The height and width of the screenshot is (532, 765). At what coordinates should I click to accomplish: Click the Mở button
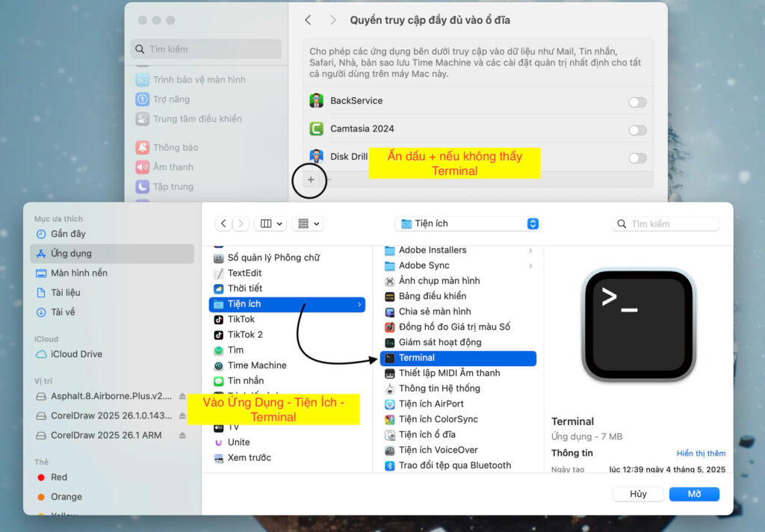point(694,494)
